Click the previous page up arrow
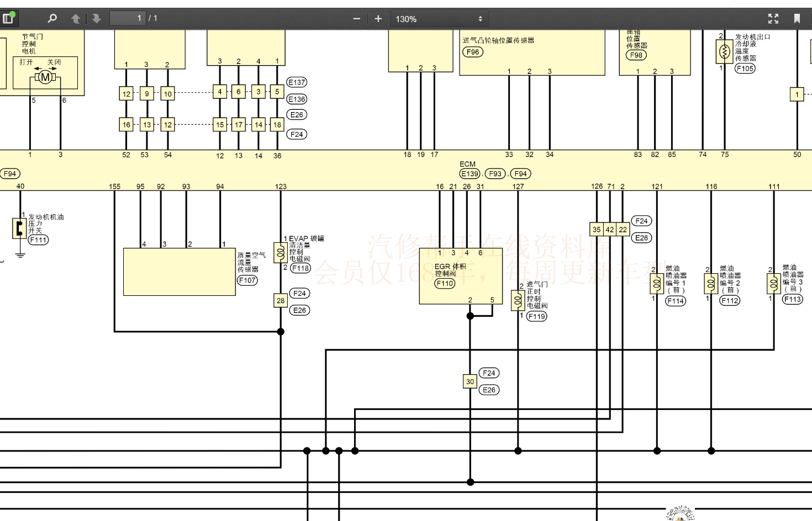This screenshot has width=812, height=521. pyautogui.click(x=76, y=18)
